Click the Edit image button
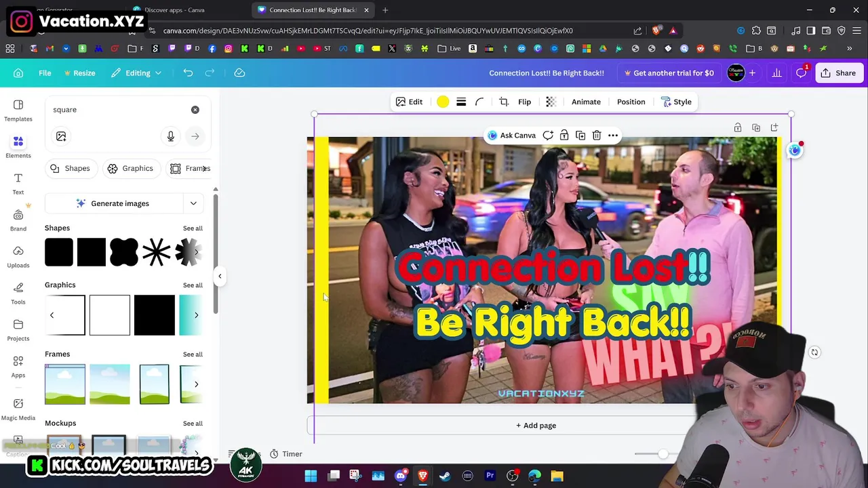Viewport: 868px width, 488px height. click(409, 102)
